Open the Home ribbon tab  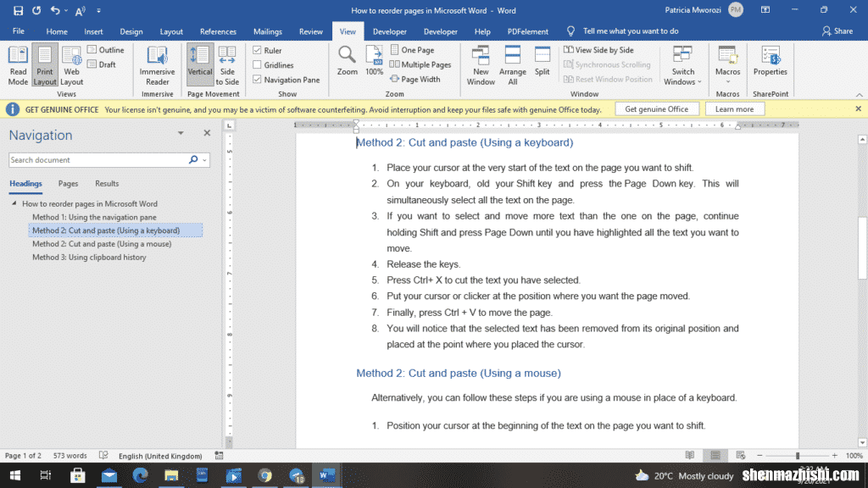click(x=57, y=31)
